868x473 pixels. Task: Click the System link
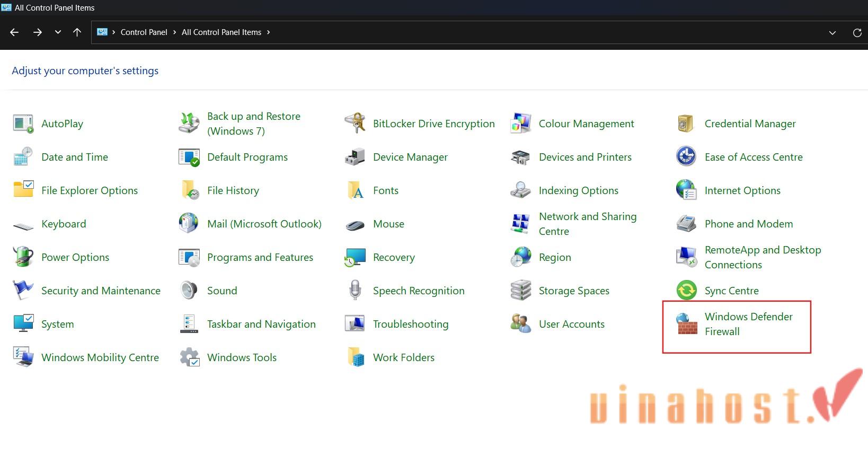point(58,324)
